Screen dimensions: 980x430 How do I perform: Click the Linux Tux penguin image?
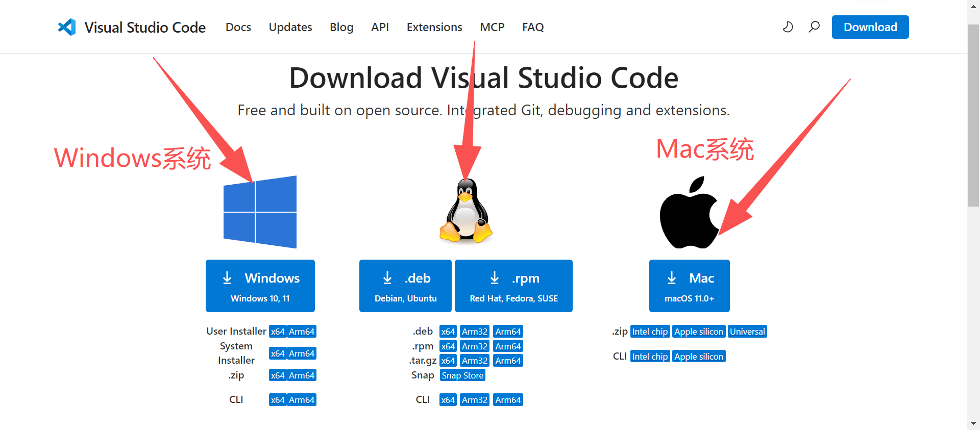(466, 211)
